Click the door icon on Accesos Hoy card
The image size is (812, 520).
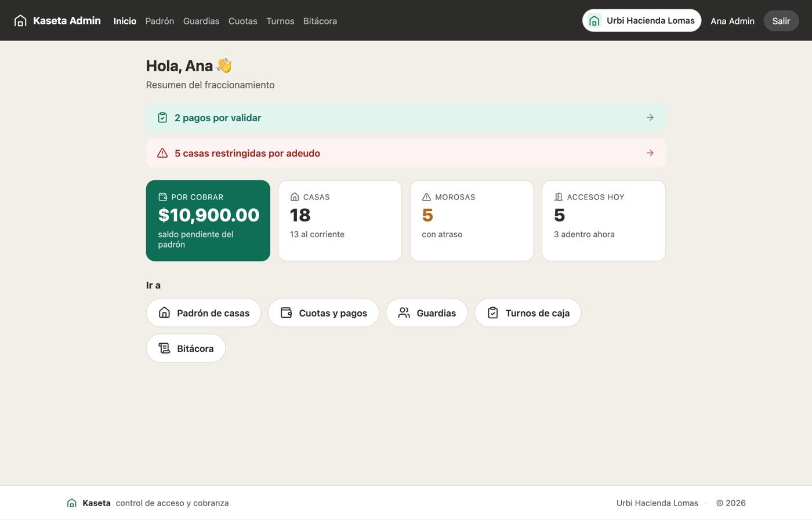tap(559, 197)
